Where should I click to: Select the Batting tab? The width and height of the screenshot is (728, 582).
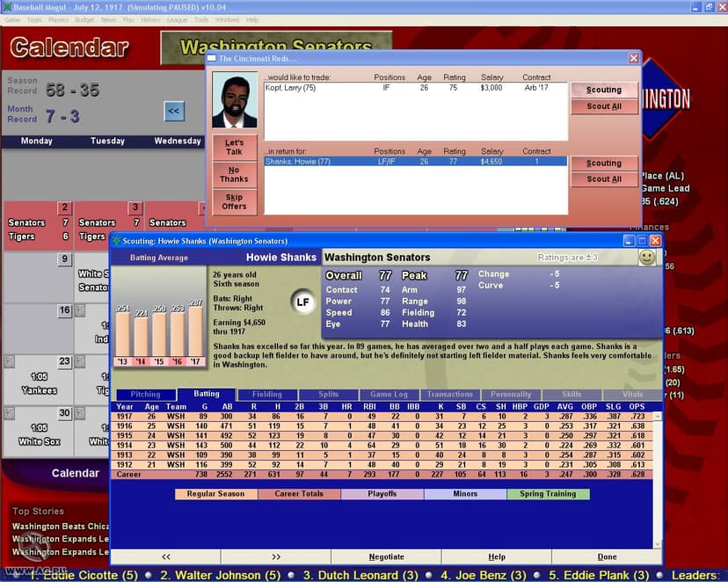pyautogui.click(x=207, y=394)
